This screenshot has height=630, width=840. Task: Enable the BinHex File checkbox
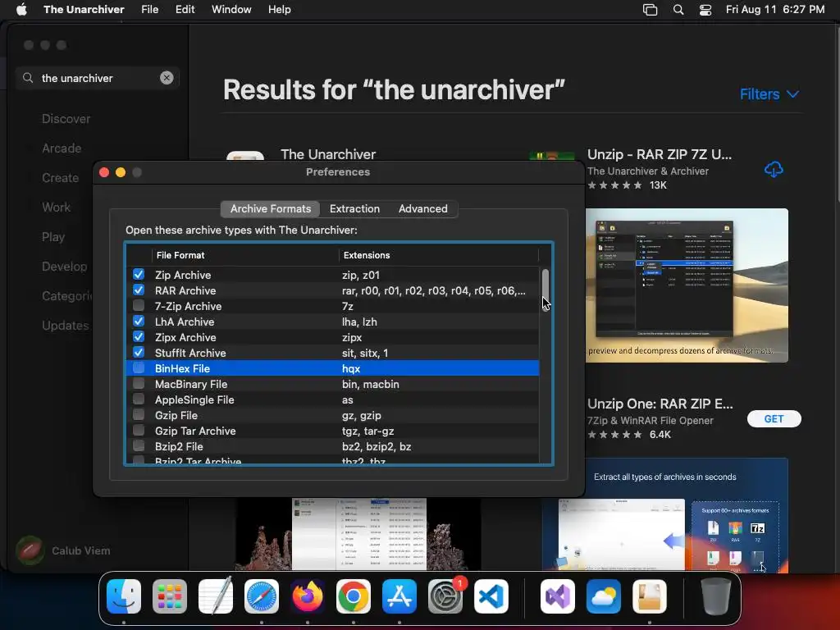tap(139, 368)
